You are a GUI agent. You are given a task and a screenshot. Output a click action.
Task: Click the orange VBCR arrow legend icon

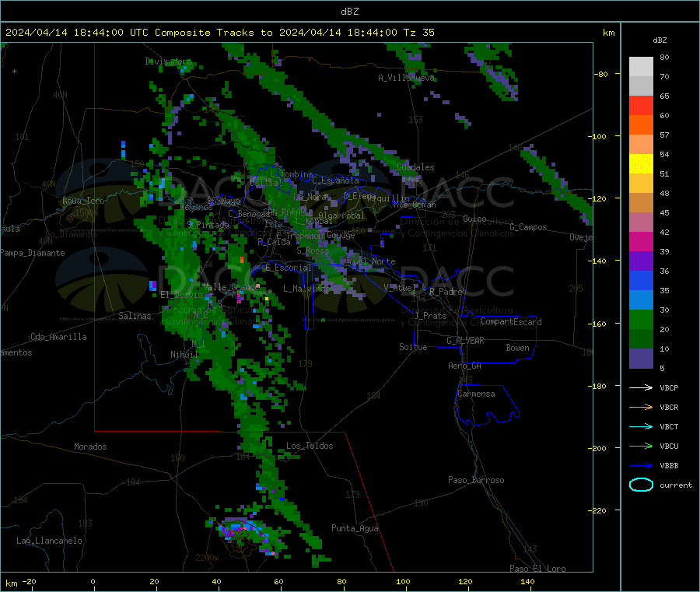pos(641,407)
